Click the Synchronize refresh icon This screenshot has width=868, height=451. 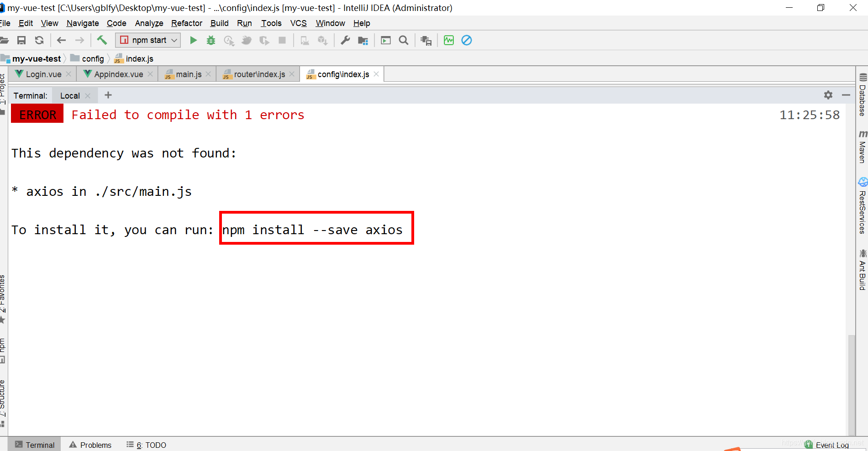coord(39,40)
